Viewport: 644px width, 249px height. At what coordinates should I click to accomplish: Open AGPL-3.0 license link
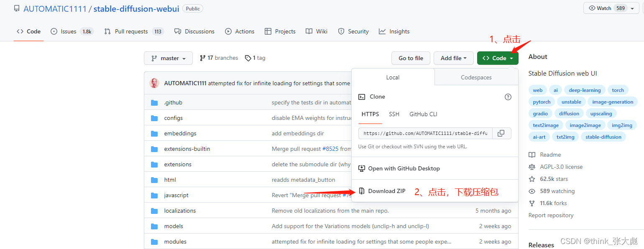(x=556, y=167)
